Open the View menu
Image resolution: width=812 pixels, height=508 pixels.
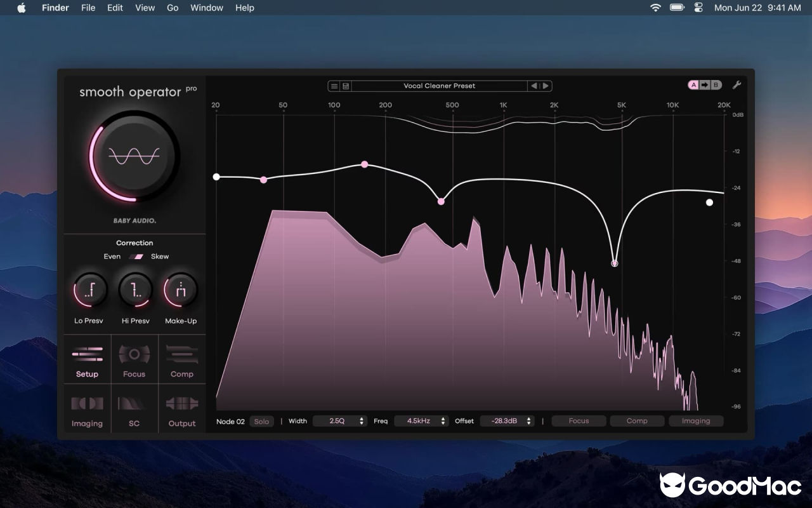pos(145,8)
